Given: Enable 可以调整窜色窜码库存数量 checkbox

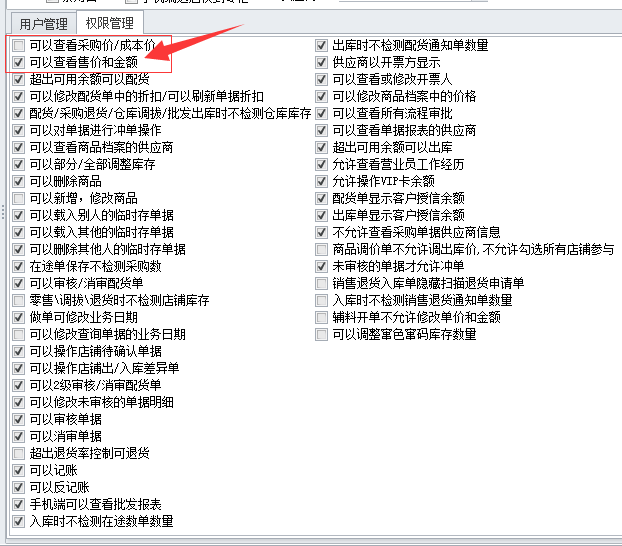Looking at the screenshot, I should pyautogui.click(x=321, y=335).
